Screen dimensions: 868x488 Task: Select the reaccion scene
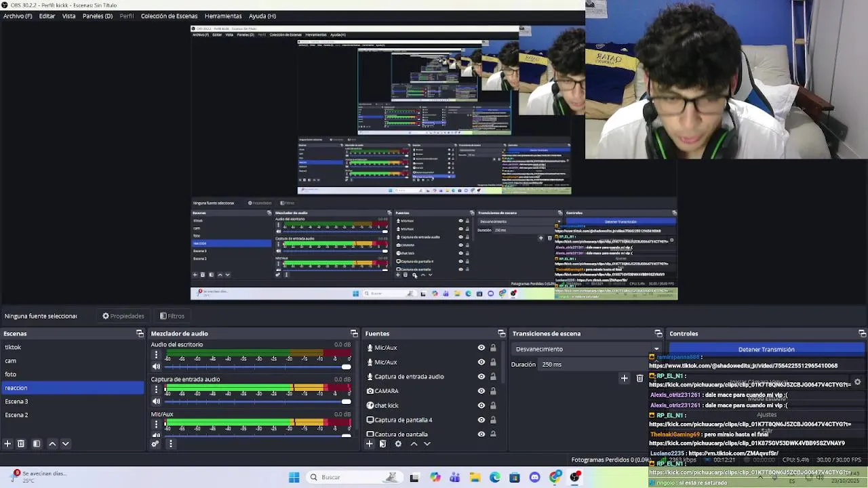[73, 388]
